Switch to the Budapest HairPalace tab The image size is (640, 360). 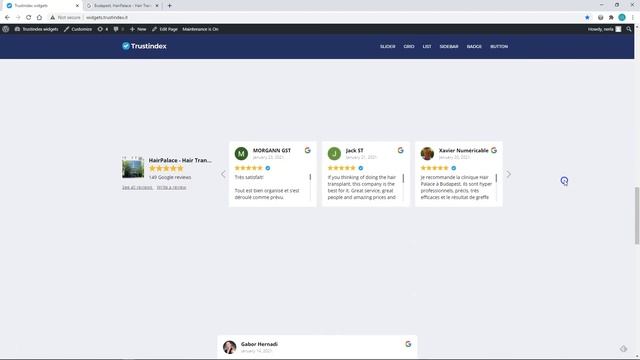pos(122,6)
